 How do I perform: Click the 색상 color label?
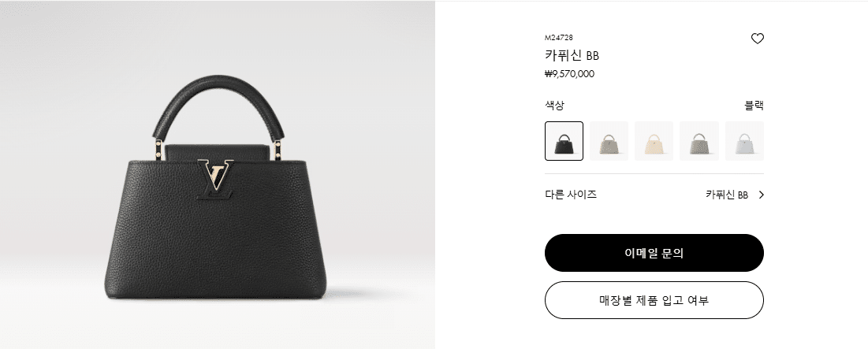pyautogui.click(x=554, y=106)
